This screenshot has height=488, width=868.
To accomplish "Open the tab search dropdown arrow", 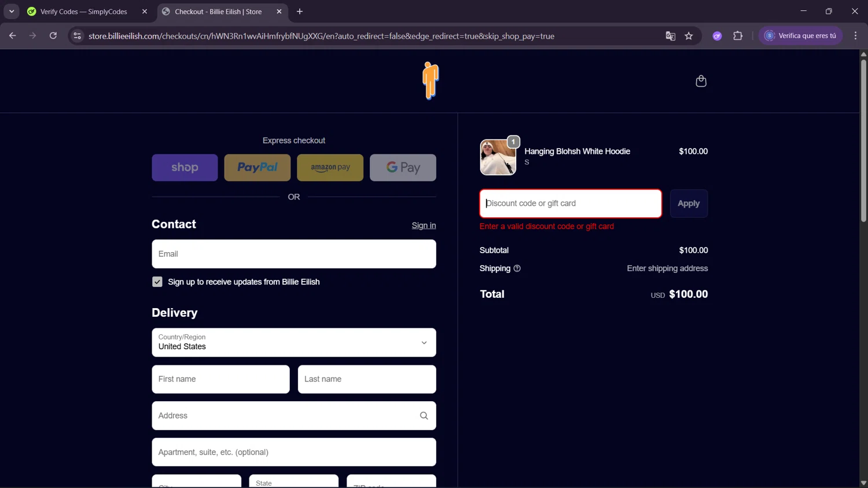I will click(12, 12).
